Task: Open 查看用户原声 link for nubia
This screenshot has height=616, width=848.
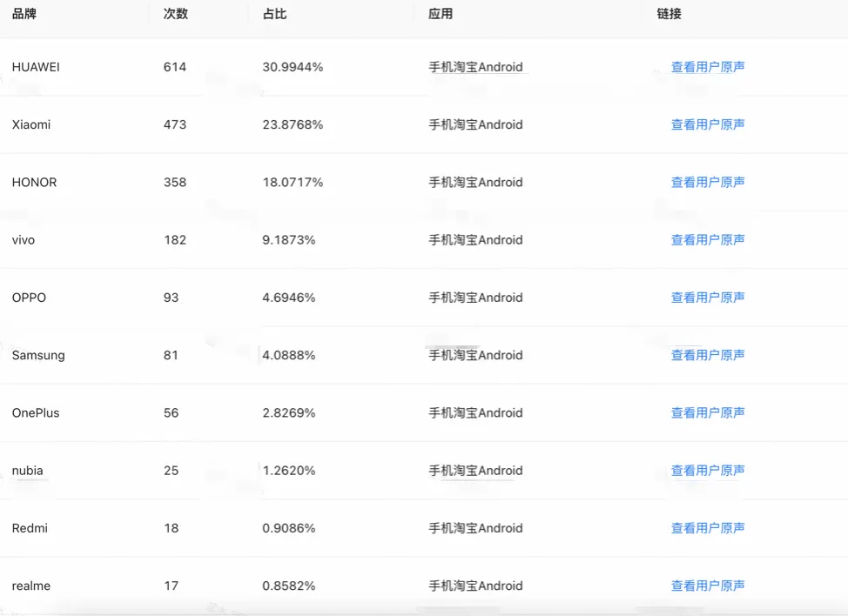Action: click(x=708, y=471)
